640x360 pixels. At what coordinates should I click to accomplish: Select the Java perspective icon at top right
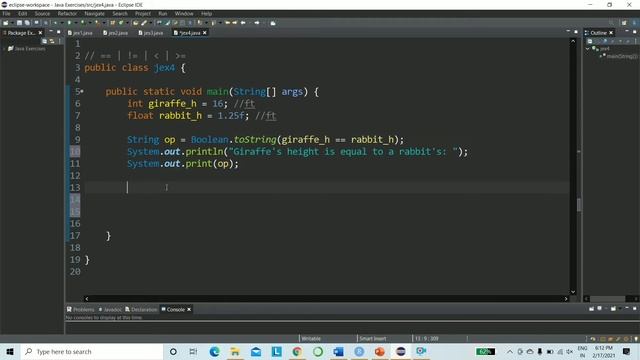(x=635, y=23)
